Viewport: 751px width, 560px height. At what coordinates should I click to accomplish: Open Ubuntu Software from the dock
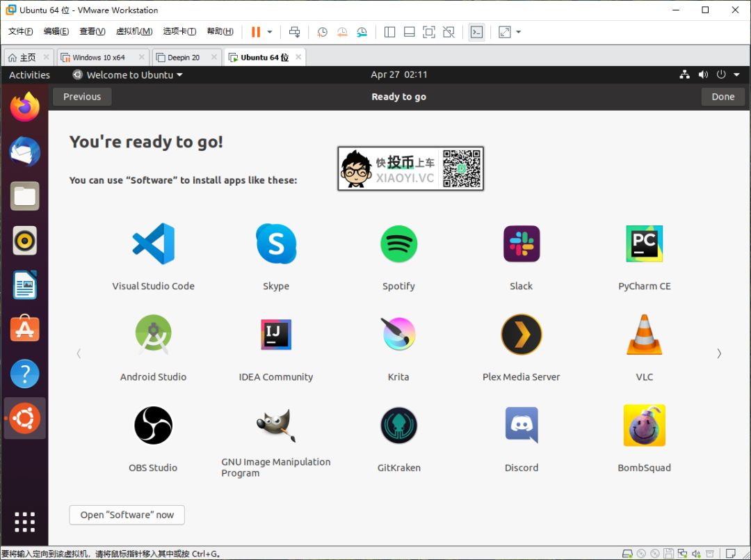coord(25,328)
